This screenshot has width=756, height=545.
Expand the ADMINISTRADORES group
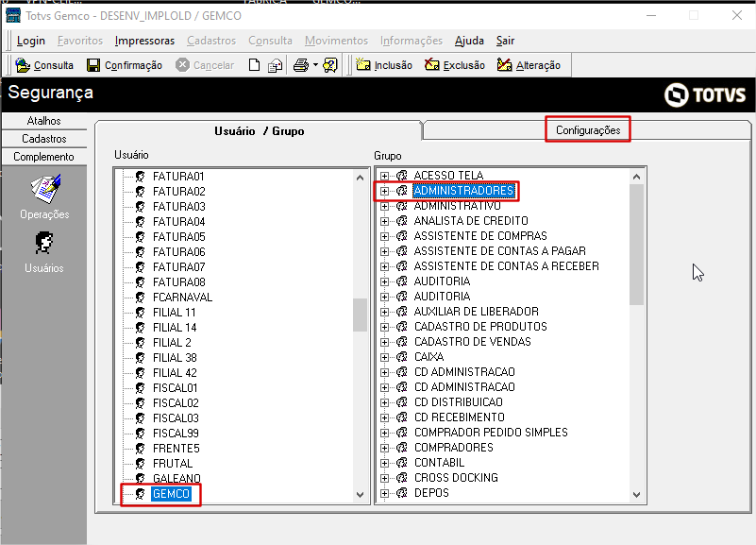click(384, 191)
